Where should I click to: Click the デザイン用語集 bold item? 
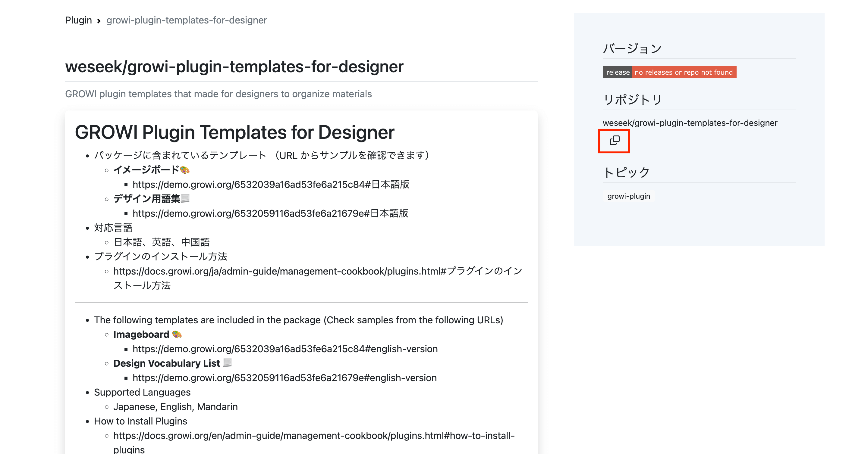click(151, 199)
